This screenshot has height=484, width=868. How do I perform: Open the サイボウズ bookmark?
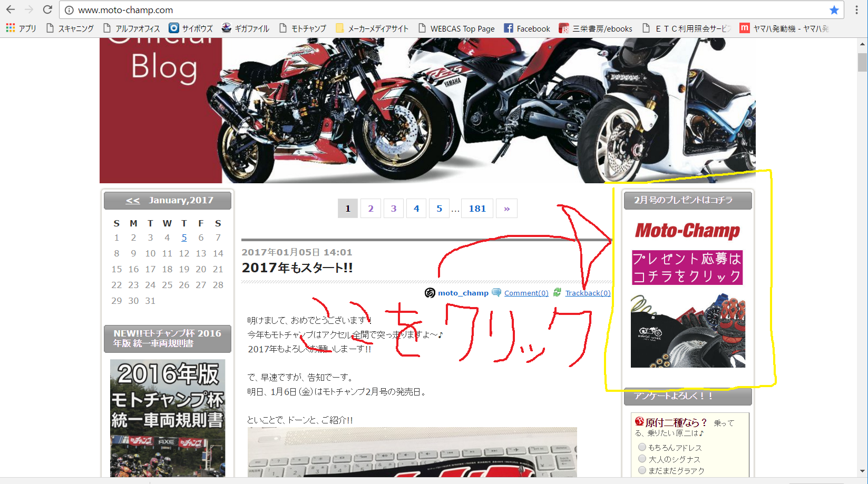[191, 28]
